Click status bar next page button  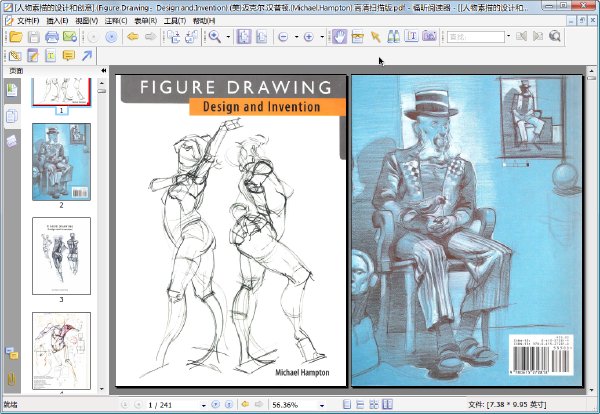215,404
